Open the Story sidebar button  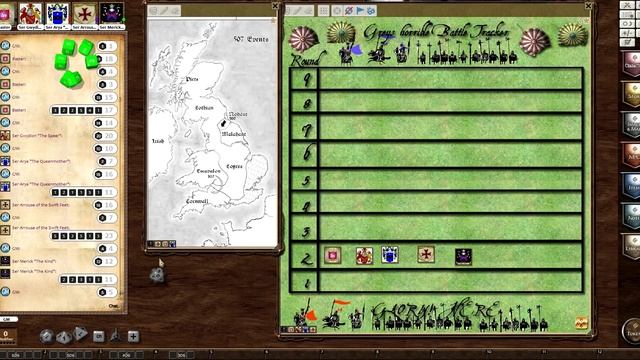pos(632,95)
